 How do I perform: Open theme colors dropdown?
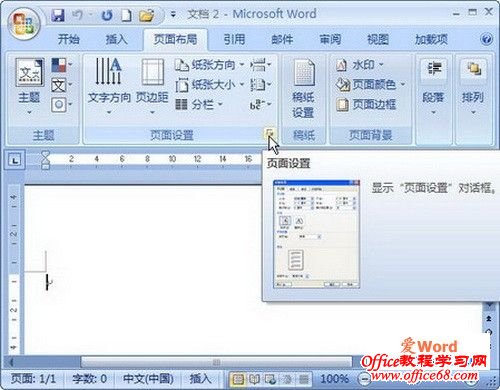62,65
